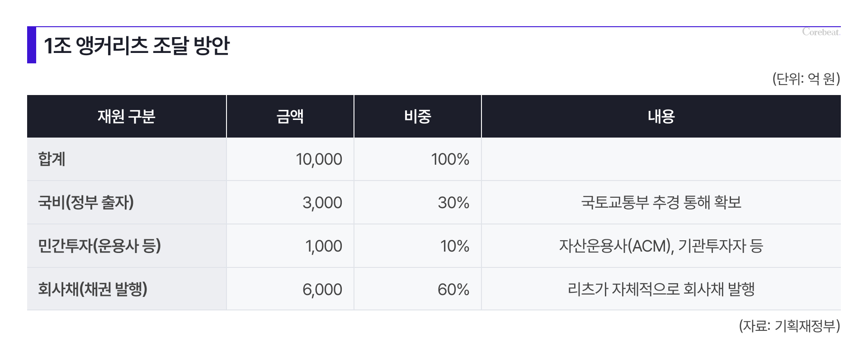This screenshot has height=362, width=868.
Task: Click the 3,000 amount cell
Action: (322, 202)
